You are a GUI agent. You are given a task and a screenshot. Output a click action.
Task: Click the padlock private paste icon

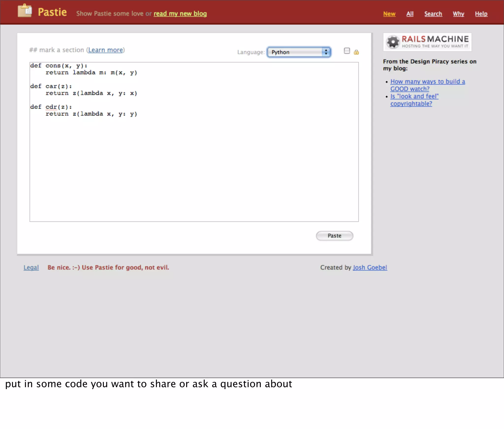click(356, 52)
